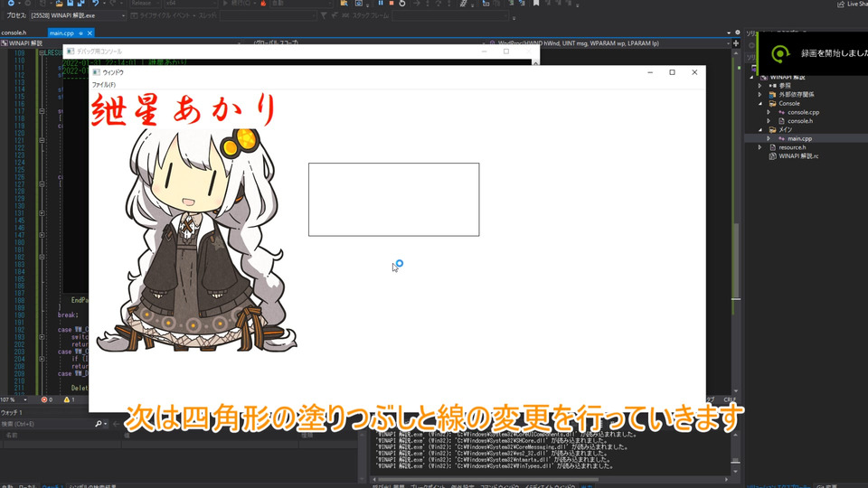Click the save all icon in toolbar
This screenshot has height=488, width=868.
point(80,3)
